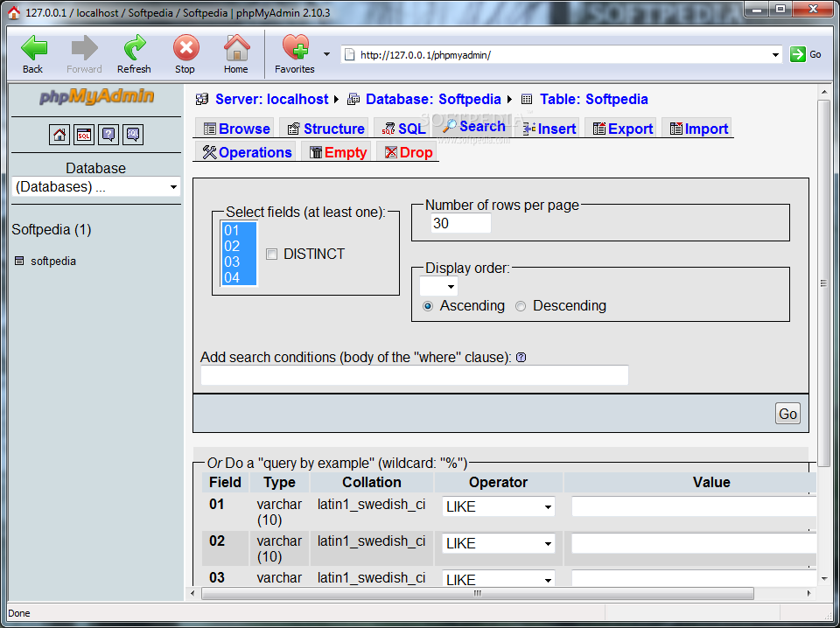Viewport: 840px width, 628px height.
Task: Click the server icon in breadcrumb
Action: click(x=202, y=99)
